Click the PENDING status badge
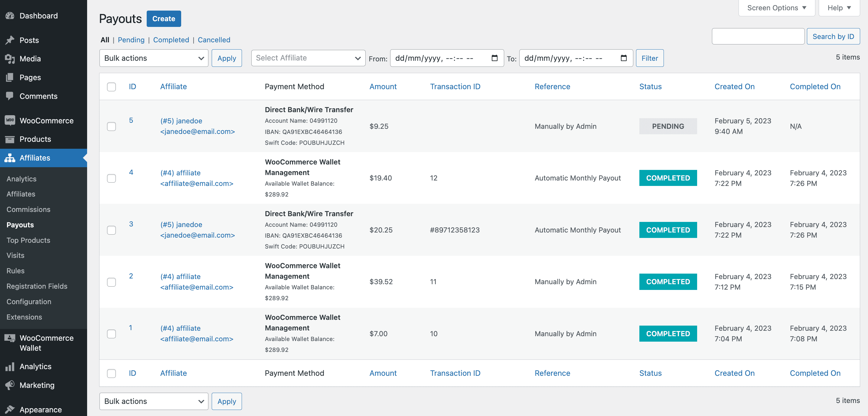This screenshot has width=868, height=416. point(667,126)
